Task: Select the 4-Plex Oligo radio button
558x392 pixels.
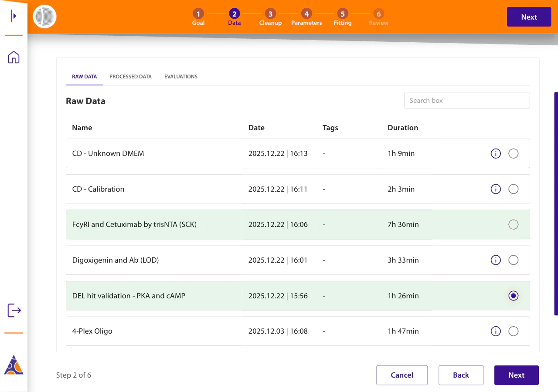Action: (514, 331)
